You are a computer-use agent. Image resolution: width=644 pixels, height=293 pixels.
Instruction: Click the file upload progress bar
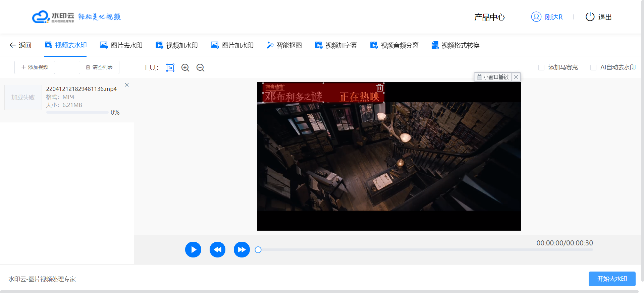(x=77, y=113)
